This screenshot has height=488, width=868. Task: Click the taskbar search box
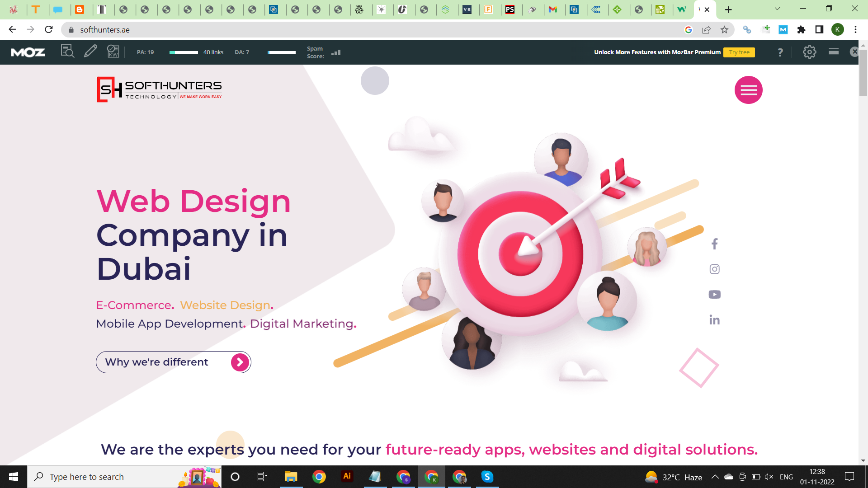[124, 477]
